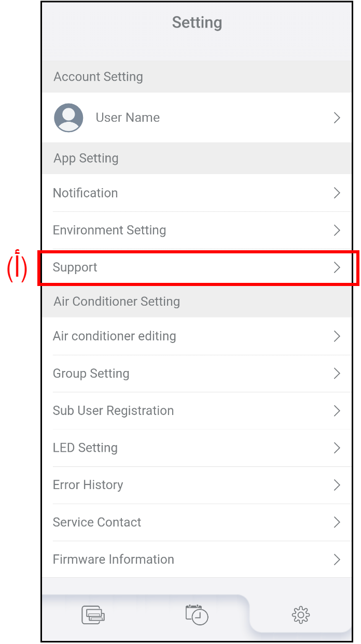Image resolution: width=361 pixels, height=644 pixels.
Task: Open Support via its right chevron
Action: 337,267
